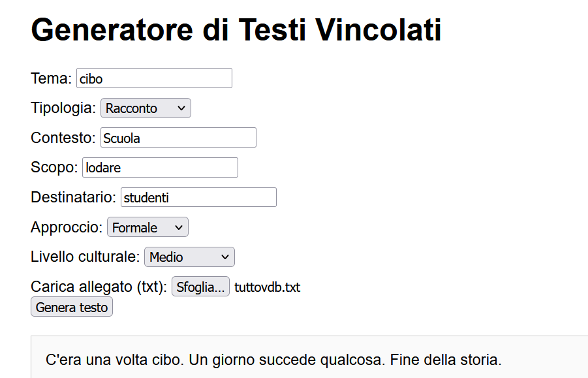This screenshot has height=378, width=588.
Task: Click the Destinatario: label
Action: (x=73, y=197)
